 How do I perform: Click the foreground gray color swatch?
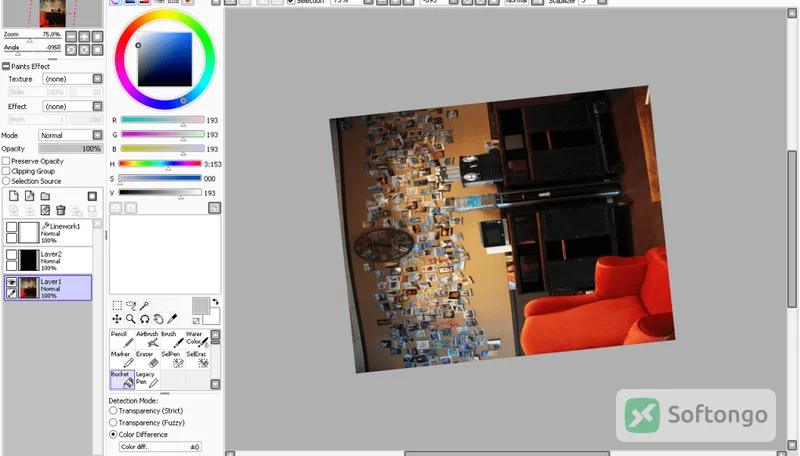click(x=200, y=306)
